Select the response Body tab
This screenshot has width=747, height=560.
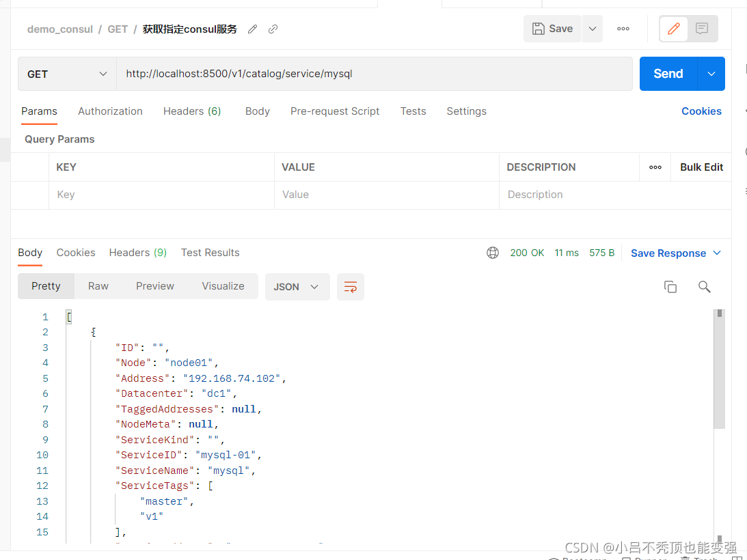click(x=30, y=253)
